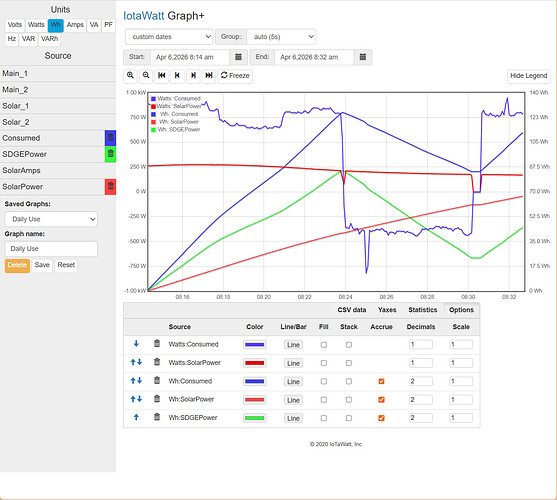Toggle Line/Bar selector for Watts:SolarPower
Image resolution: width=557 pixels, height=500 pixels.
293,363
